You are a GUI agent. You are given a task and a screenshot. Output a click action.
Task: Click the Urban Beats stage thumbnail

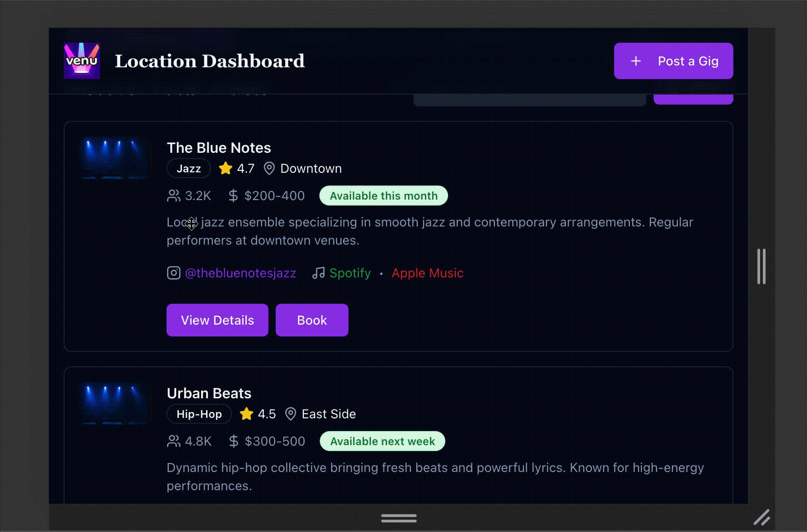[115, 403]
